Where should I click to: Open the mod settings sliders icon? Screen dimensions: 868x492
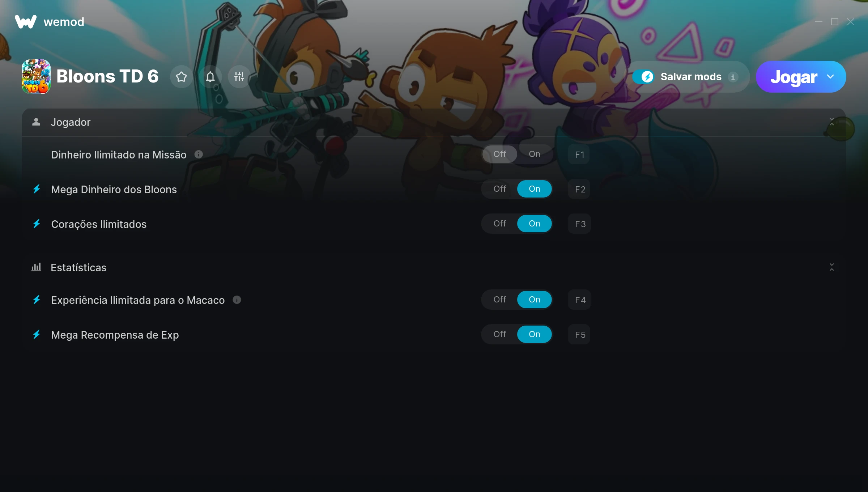point(239,77)
